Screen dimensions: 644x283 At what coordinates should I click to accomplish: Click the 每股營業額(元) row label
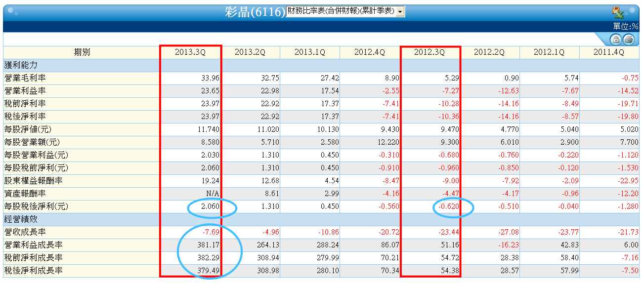[x=32, y=142]
